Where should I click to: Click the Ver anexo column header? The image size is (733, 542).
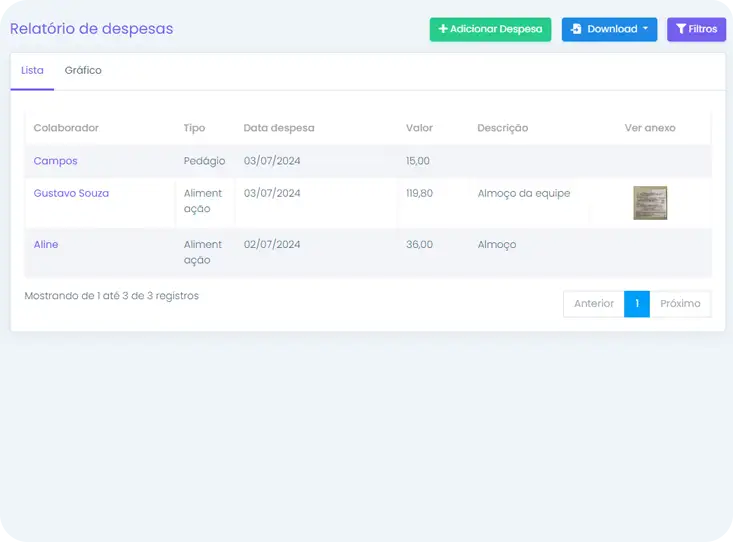pos(650,128)
